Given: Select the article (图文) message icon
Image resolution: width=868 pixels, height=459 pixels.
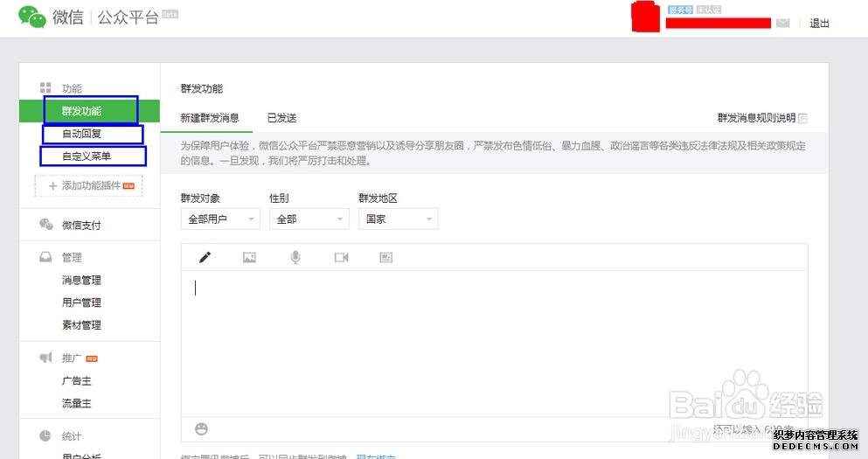Looking at the screenshot, I should [385, 257].
